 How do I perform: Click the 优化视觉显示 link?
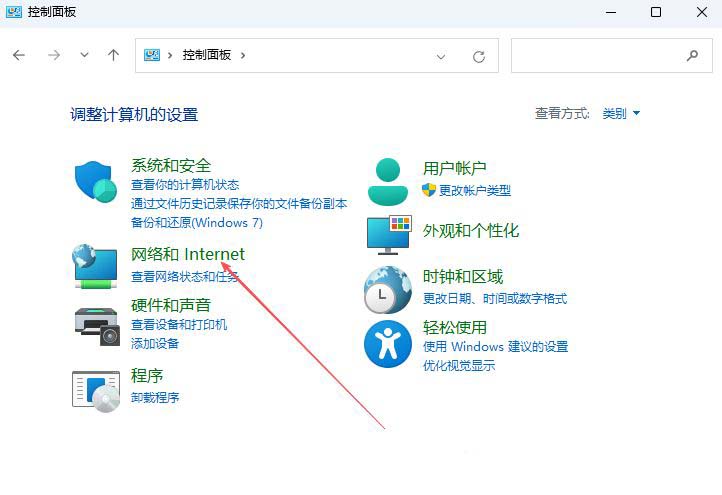[x=459, y=366]
